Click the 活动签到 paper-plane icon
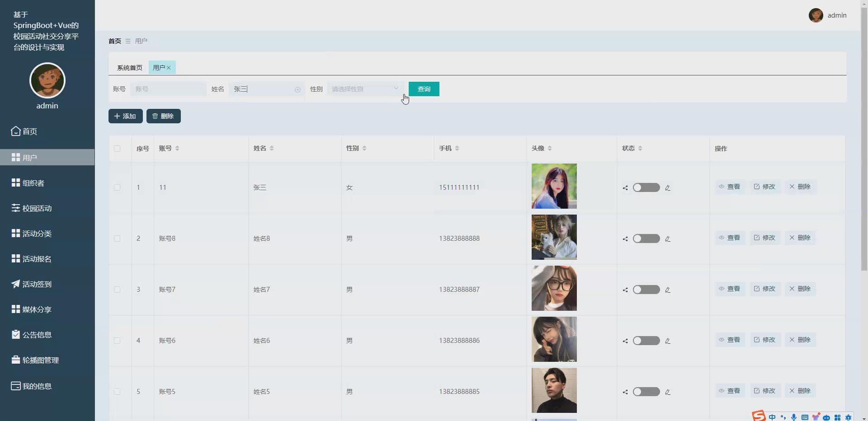 point(16,284)
